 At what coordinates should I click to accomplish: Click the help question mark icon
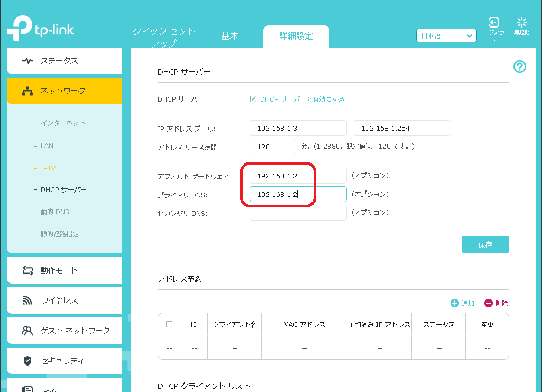520,67
